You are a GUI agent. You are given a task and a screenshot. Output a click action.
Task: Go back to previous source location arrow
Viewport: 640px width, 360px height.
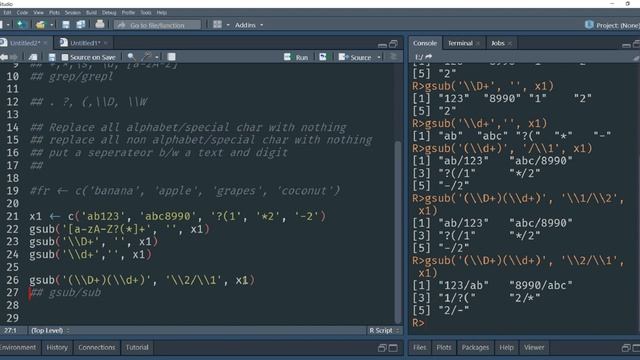click(4, 57)
